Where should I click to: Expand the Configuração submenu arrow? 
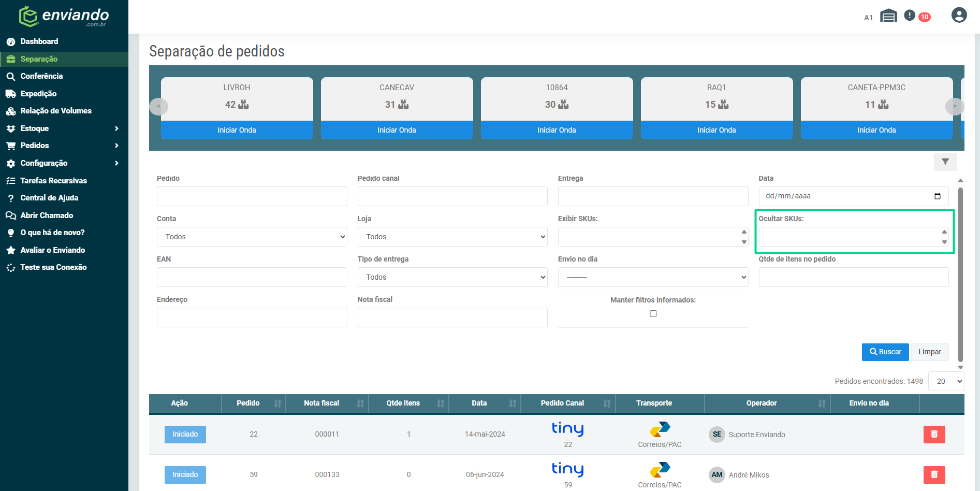(116, 163)
